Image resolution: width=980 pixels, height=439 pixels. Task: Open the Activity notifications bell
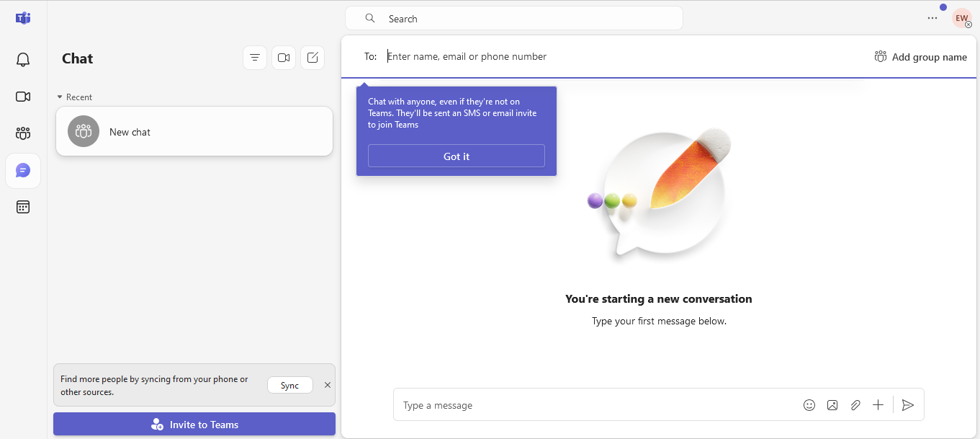22,60
